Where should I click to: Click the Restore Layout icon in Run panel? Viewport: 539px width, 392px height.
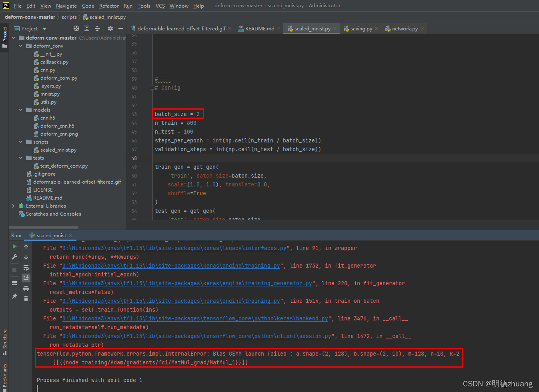[x=14, y=283]
